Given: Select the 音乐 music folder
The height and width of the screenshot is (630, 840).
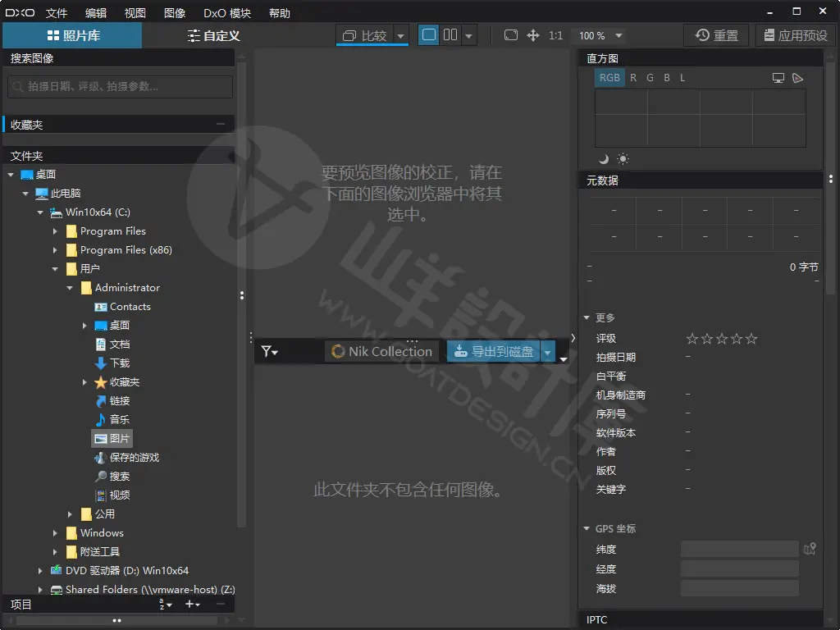Looking at the screenshot, I should (x=112, y=419).
